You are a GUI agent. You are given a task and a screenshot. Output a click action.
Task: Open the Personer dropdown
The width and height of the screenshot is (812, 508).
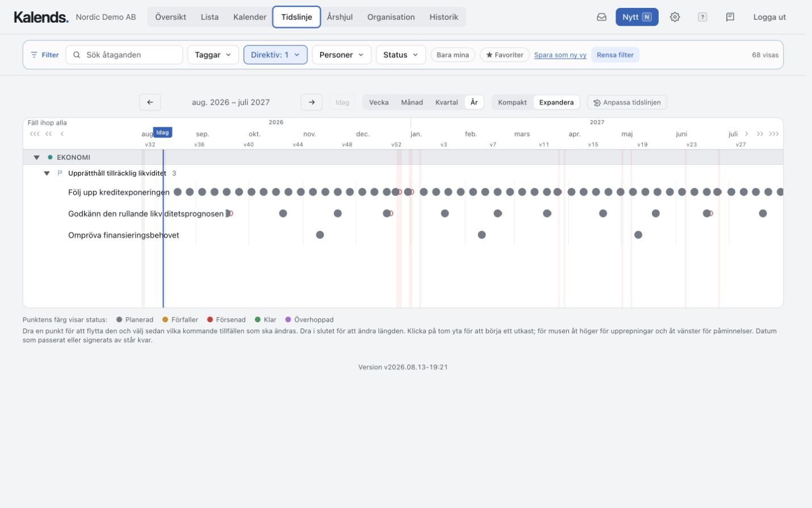click(x=341, y=55)
